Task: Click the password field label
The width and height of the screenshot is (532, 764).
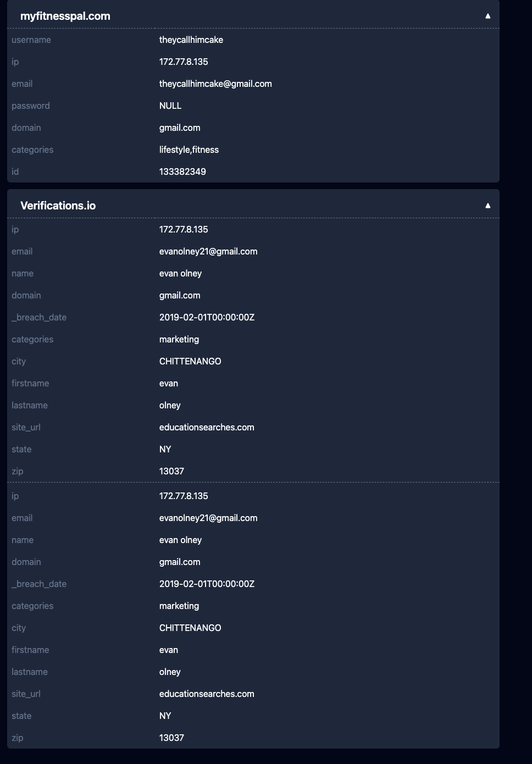Action: tap(31, 106)
